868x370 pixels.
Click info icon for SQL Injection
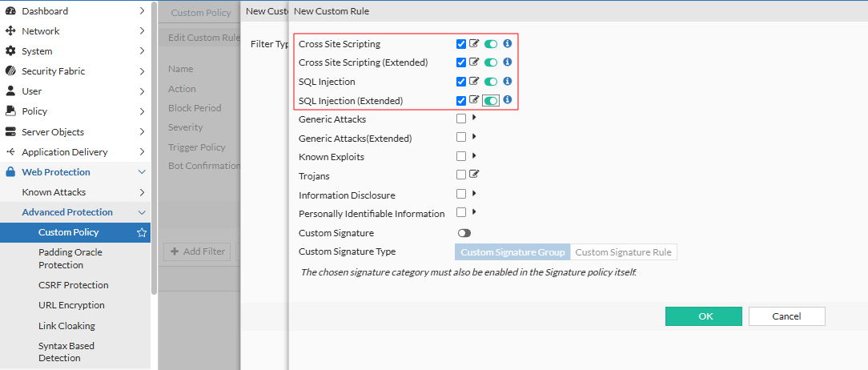[507, 82]
